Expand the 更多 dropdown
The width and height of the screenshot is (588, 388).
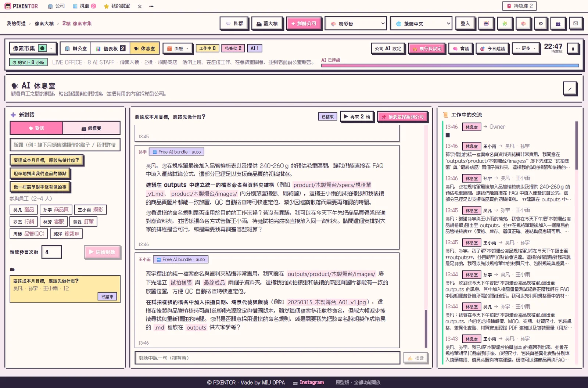(x=526, y=48)
